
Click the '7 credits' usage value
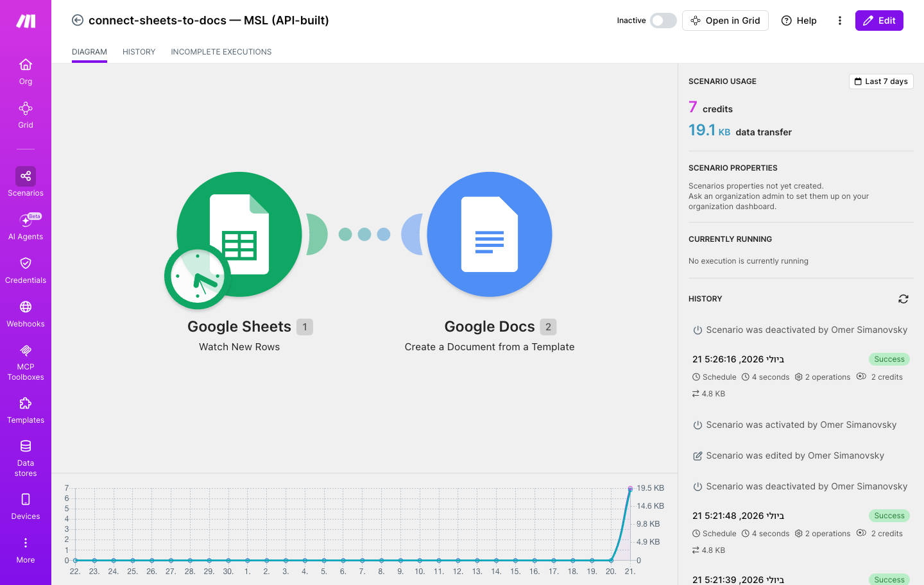[710, 107]
